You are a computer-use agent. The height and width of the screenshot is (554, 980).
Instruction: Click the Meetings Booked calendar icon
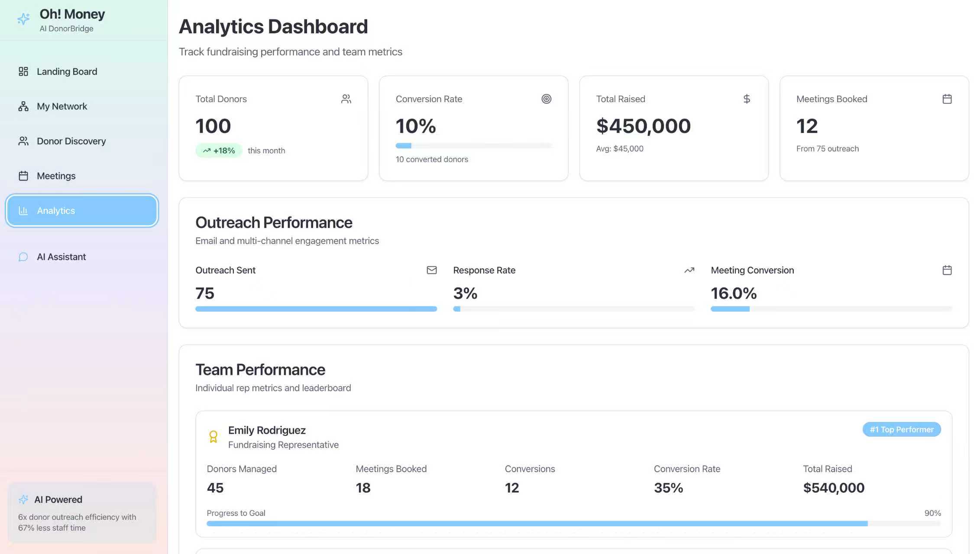947,99
